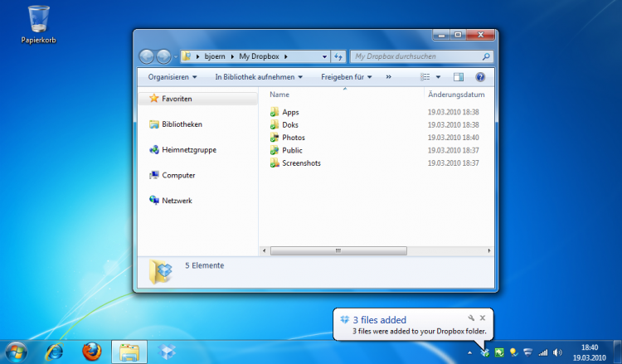Open volume control speaker icon

[x=557, y=352]
